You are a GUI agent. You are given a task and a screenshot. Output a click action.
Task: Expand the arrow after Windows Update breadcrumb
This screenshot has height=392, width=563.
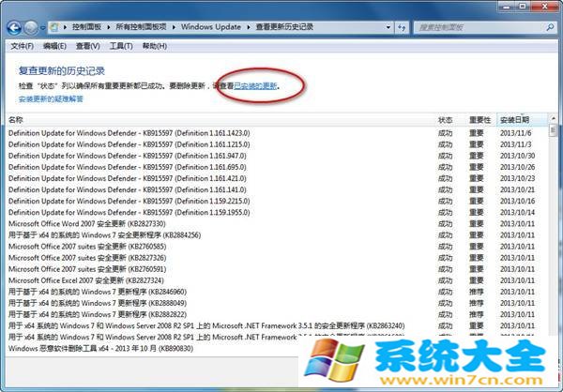click(249, 27)
